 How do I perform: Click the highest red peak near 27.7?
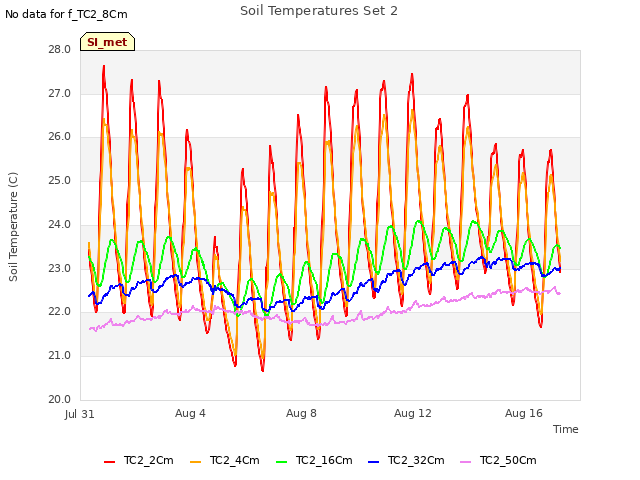click(x=104, y=66)
